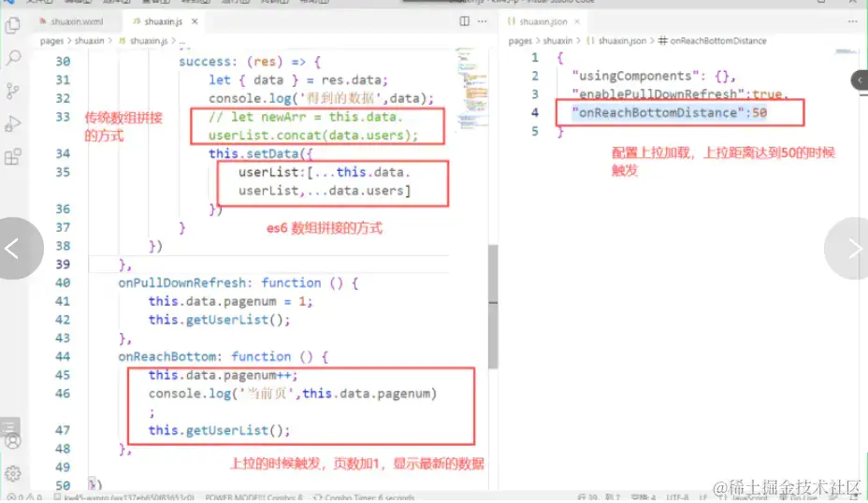Click the console.log line 32 code
This screenshot has height=503, width=868.
pyautogui.click(x=321, y=98)
